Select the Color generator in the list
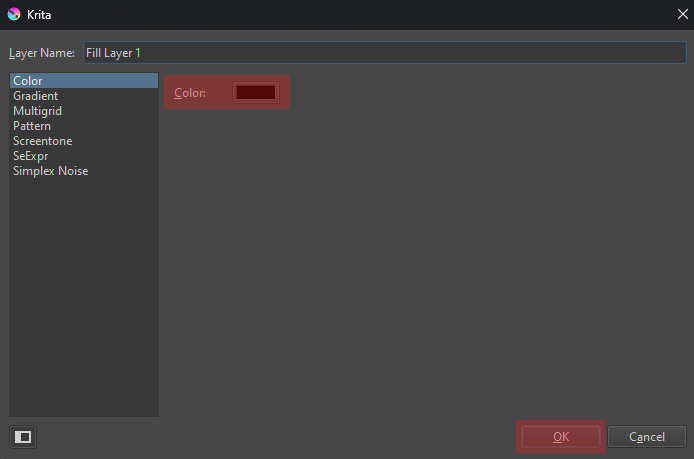694x459 pixels. pos(28,81)
